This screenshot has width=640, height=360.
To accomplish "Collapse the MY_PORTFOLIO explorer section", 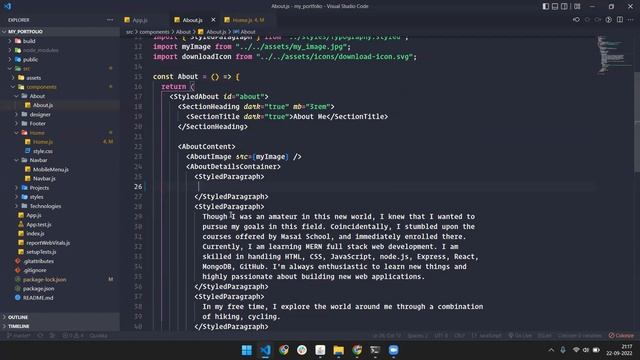I will coord(25,31).
